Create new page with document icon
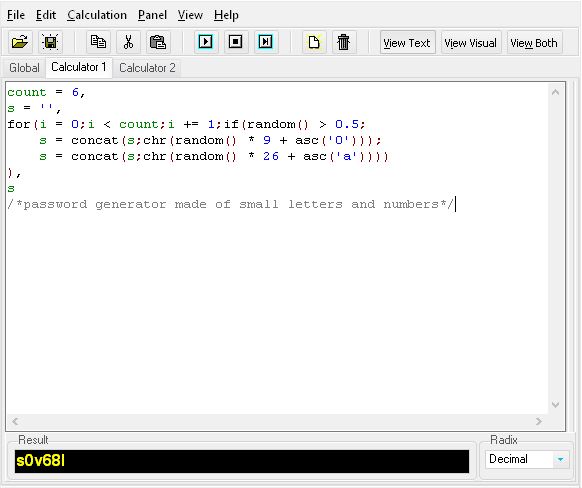Screen dimensions: 582x488 [x=314, y=42]
